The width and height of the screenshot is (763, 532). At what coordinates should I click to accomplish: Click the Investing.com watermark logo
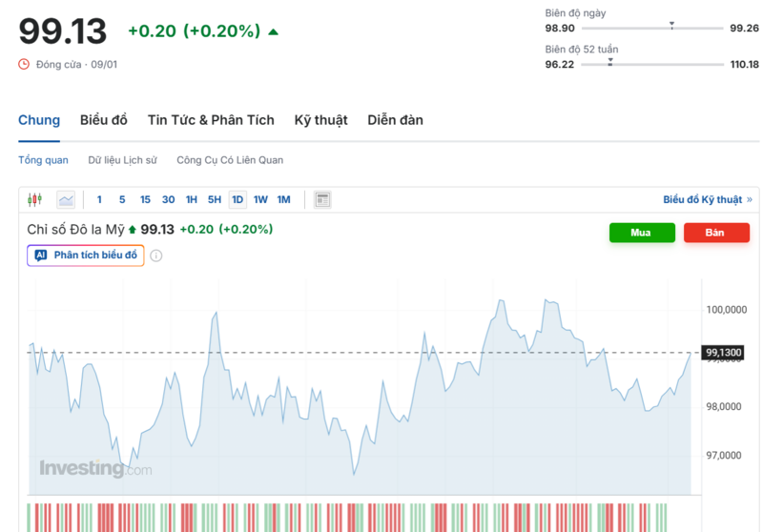click(95, 468)
